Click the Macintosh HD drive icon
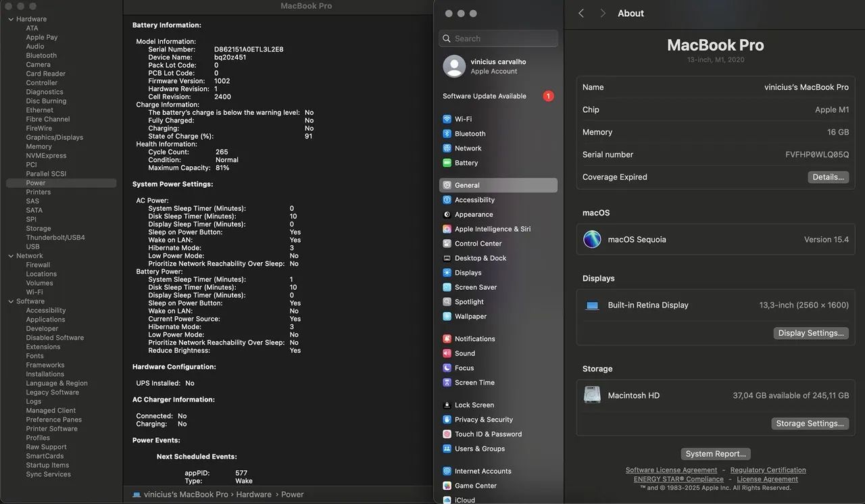The width and height of the screenshot is (865, 504). (592, 395)
